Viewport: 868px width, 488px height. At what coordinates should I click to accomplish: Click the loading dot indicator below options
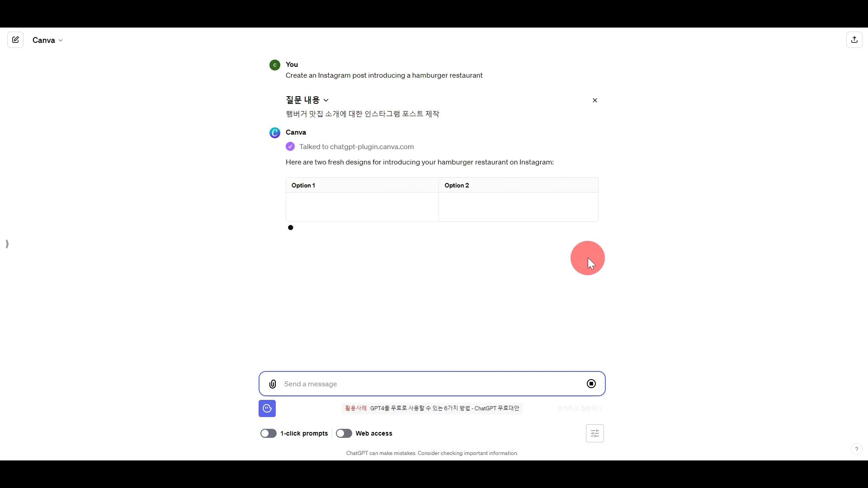pos(290,227)
